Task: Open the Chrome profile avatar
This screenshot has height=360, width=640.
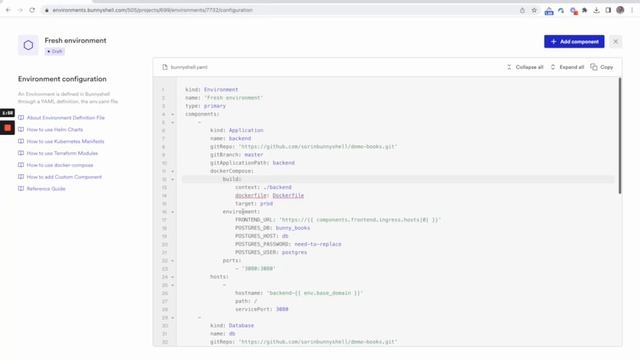Action: (x=620, y=10)
